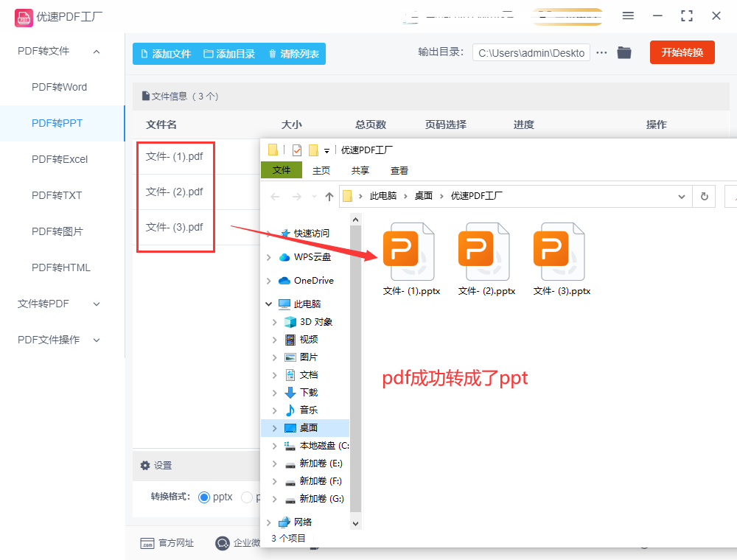737x560 pixels.
Task: Select 音乐 folder in navigation tree
Action: (301, 410)
